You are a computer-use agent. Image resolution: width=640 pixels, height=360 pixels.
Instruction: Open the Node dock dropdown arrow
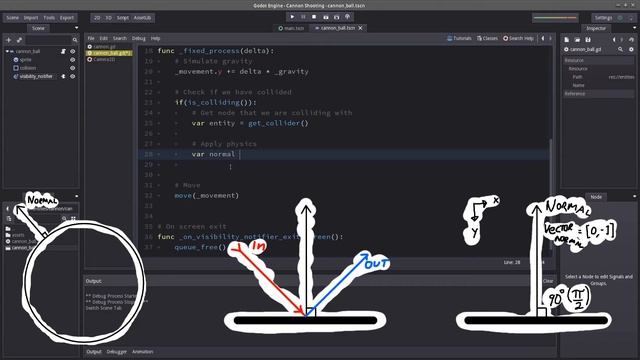(x=634, y=196)
